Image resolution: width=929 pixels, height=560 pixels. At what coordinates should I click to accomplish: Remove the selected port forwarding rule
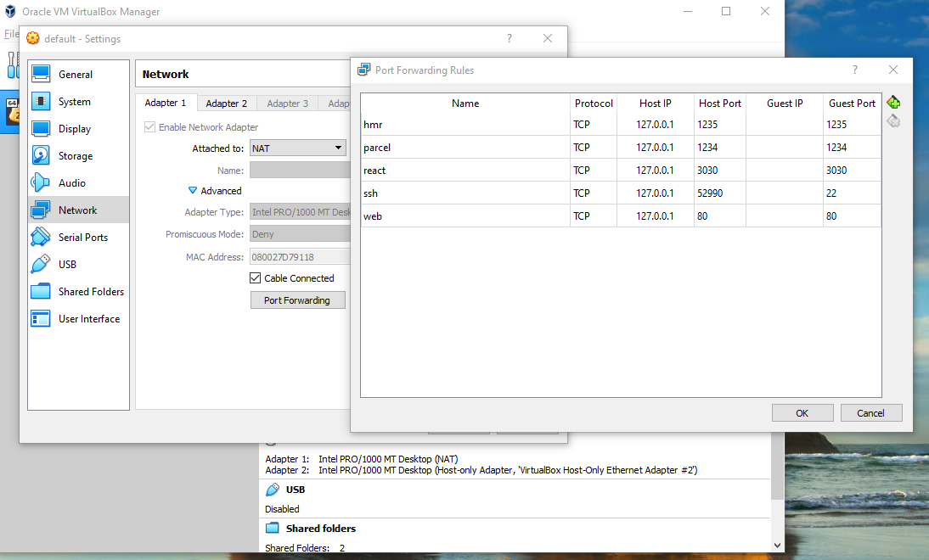point(893,121)
